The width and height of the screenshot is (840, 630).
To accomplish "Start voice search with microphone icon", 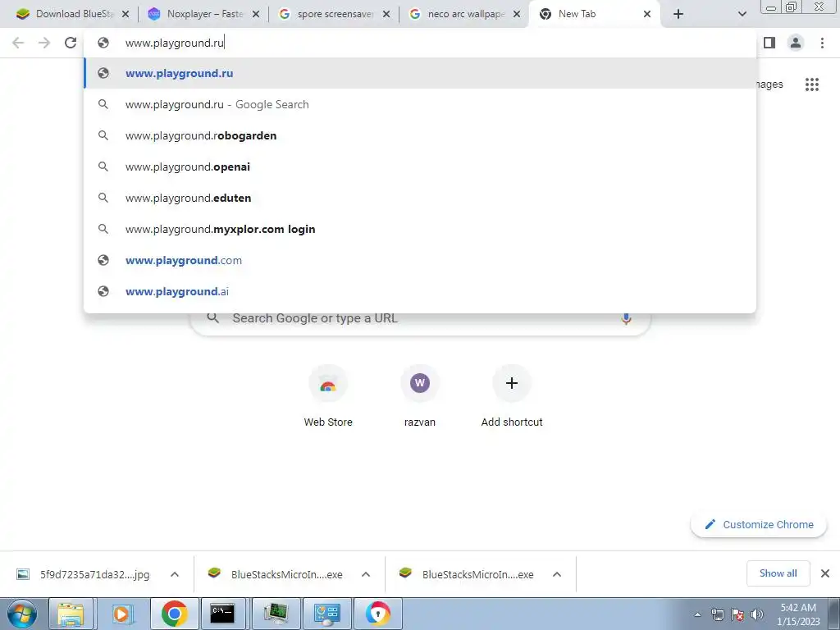I will (626, 318).
